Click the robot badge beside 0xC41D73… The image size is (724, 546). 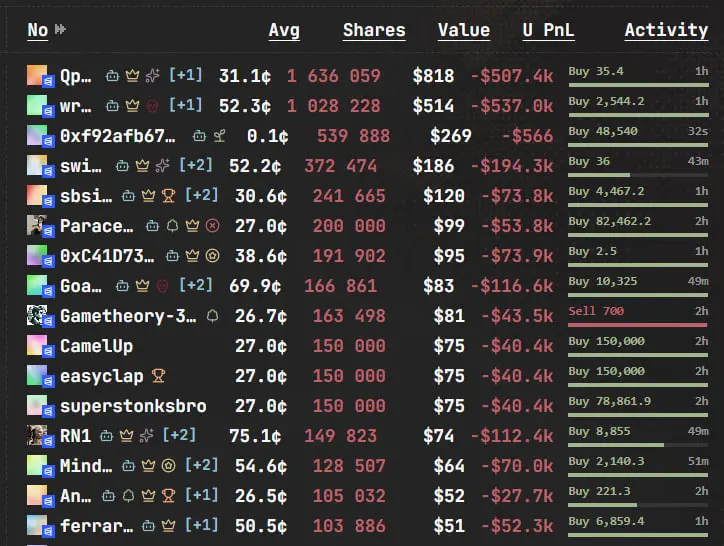point(172,255)
